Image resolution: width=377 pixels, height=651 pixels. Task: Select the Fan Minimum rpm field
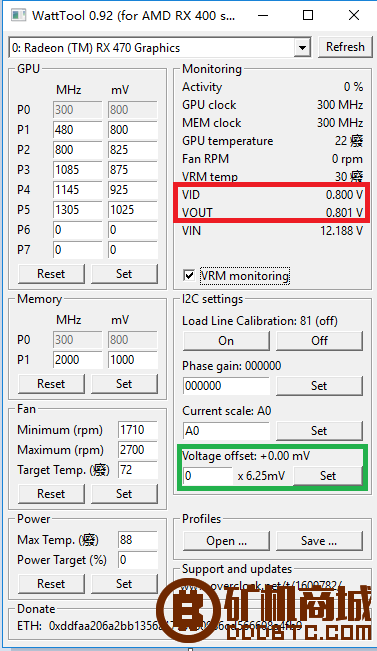[x=138, y=430]
